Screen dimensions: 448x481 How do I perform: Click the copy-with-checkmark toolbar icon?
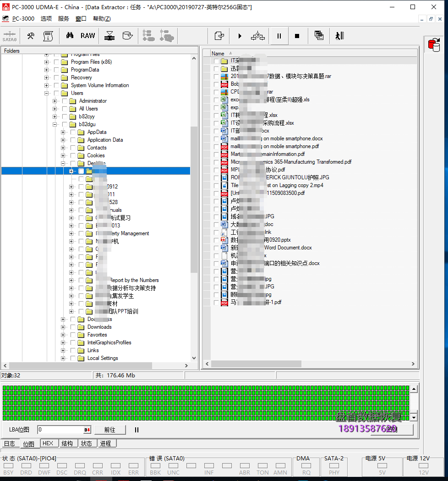point(219,36)
